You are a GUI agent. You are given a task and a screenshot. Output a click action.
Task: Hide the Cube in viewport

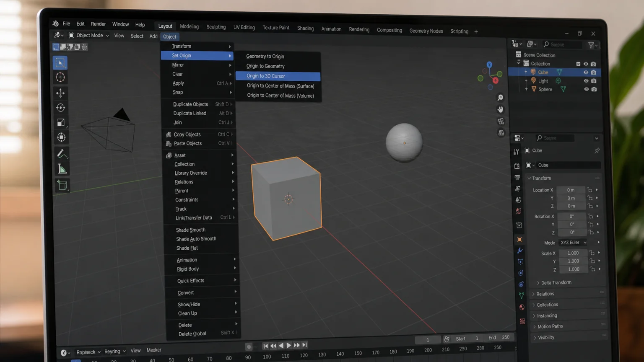click(586, 72)
